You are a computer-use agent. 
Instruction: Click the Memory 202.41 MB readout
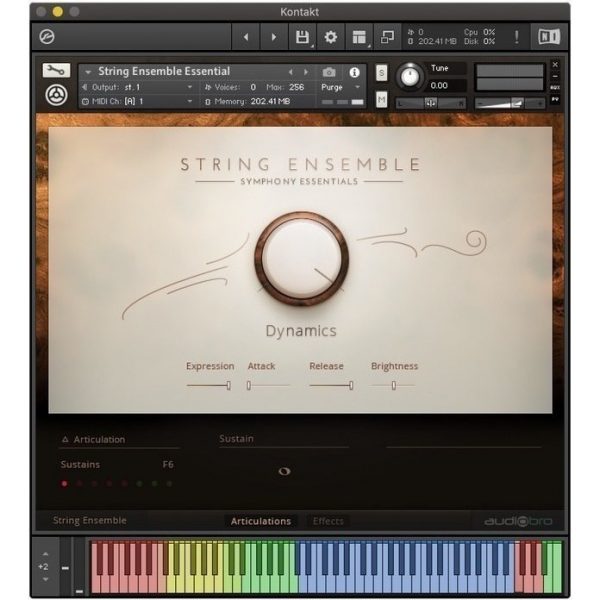tap(270, 101)
